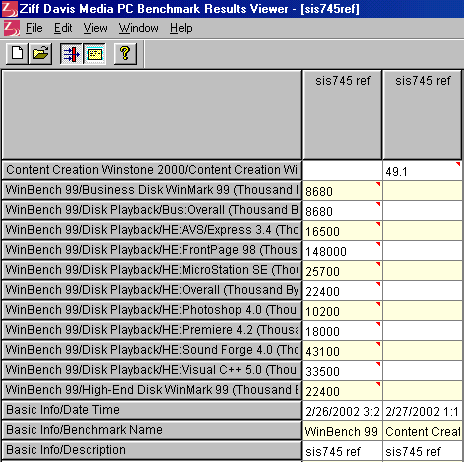Click the 8680 cell in Bus:Overall row
The width and height of the screenshot is (464, 462).
342,211
